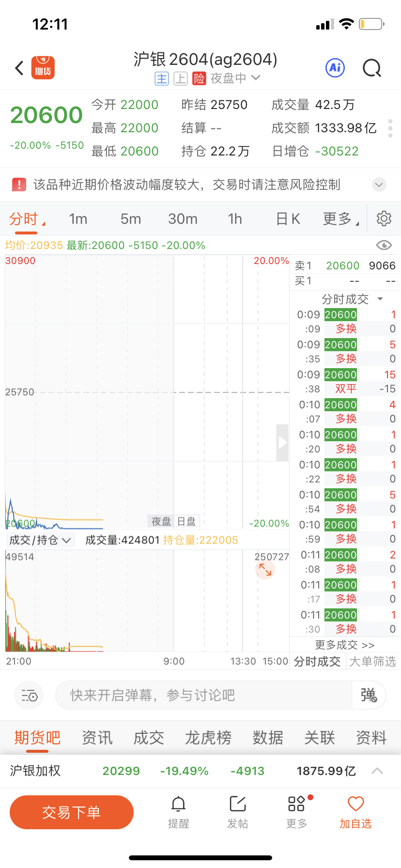The width and height of the screenshot is (401, 868).
Task: Tap the danmaku comment input field
Action: click(x=203, y=695)
